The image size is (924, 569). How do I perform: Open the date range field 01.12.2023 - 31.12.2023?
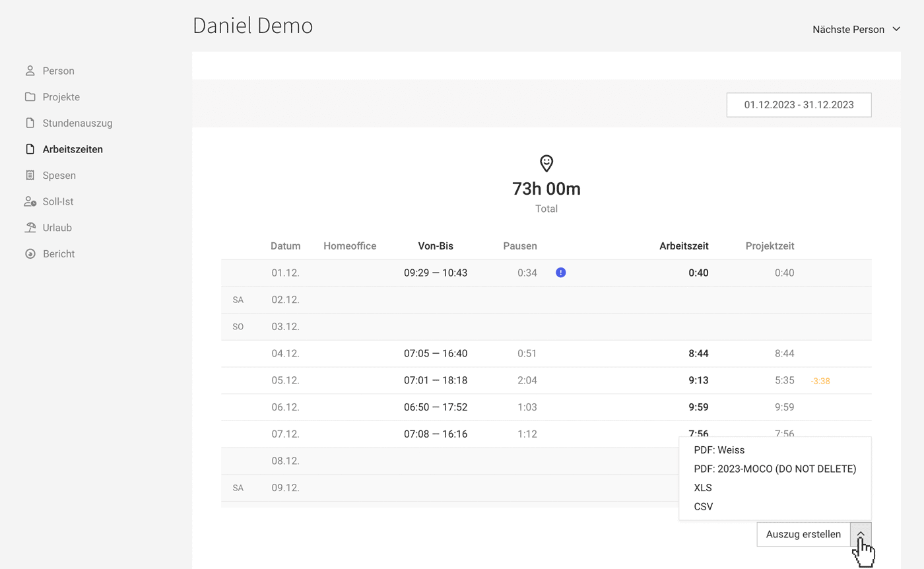[x=799, y=105]
